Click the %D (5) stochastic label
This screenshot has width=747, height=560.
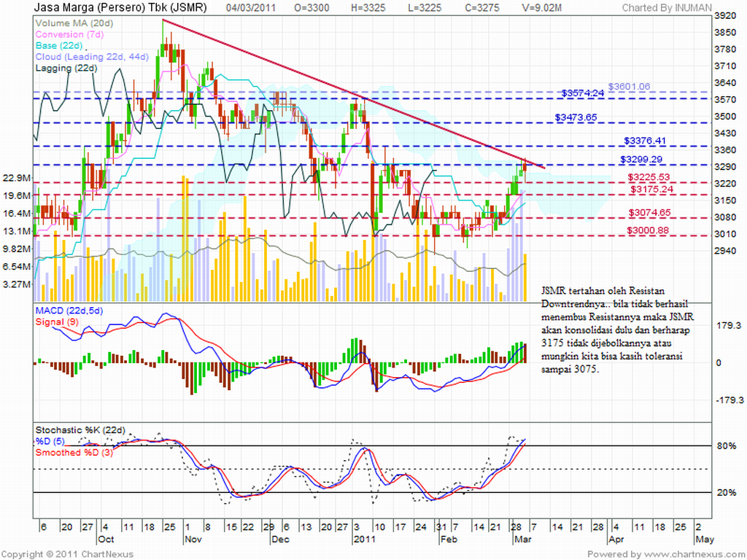(x=50, y=441)
